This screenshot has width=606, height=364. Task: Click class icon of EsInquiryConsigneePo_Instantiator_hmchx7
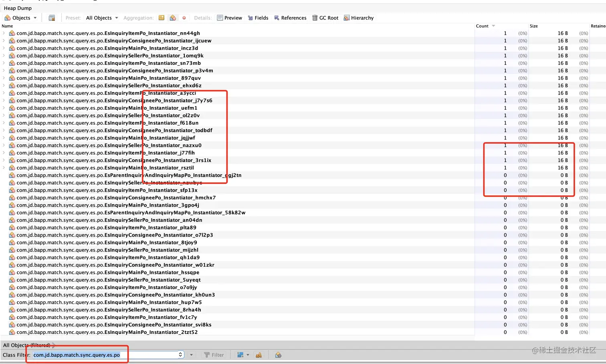tap(12, 197)
